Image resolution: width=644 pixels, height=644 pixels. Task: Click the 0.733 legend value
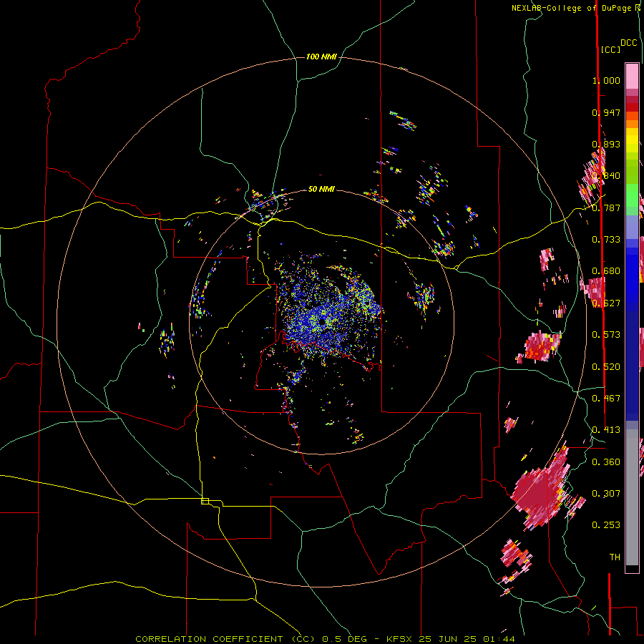click(x=606, y=240)
